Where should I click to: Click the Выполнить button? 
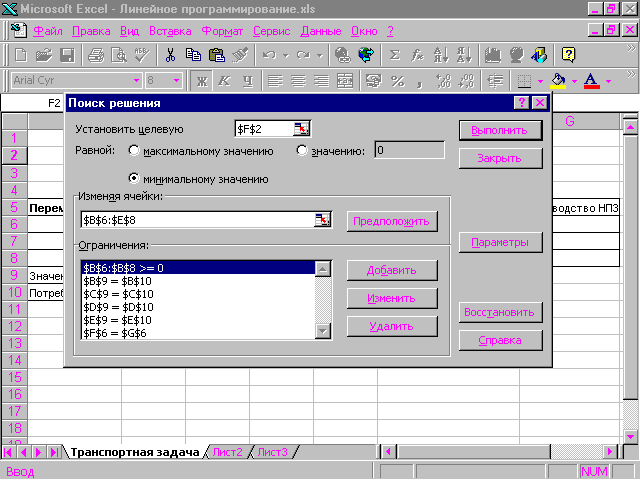(x=500, y=130)
